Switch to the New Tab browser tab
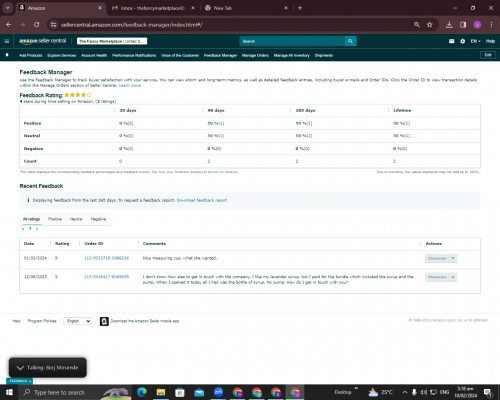Viewport: 500px width, 400px height. point(245,8)
